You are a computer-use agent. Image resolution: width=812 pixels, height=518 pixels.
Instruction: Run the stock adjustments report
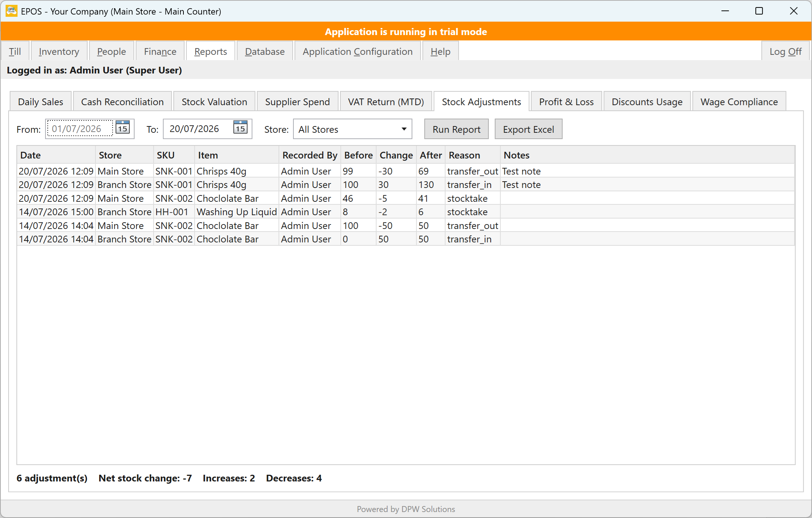pyautogui.click(x=456, y=129)
